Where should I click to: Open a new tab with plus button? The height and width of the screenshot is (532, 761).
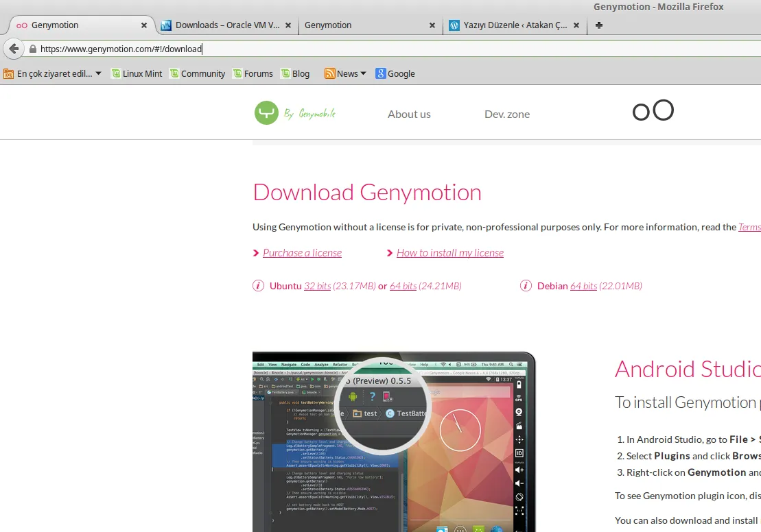(599, 25)
